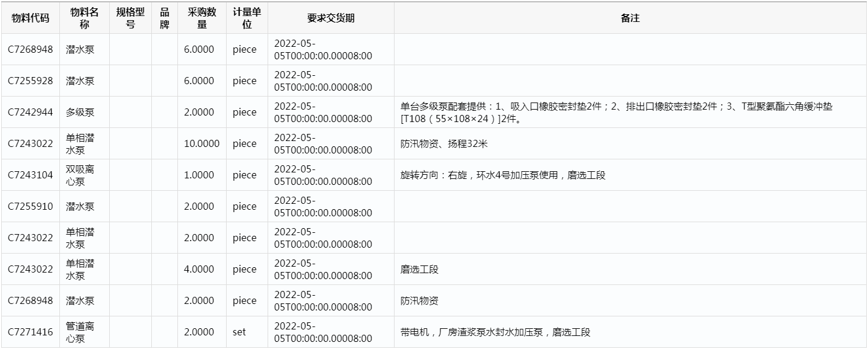The image size is (868, 349).
Task: Select material code C7242944
Action: pos(30,112)
